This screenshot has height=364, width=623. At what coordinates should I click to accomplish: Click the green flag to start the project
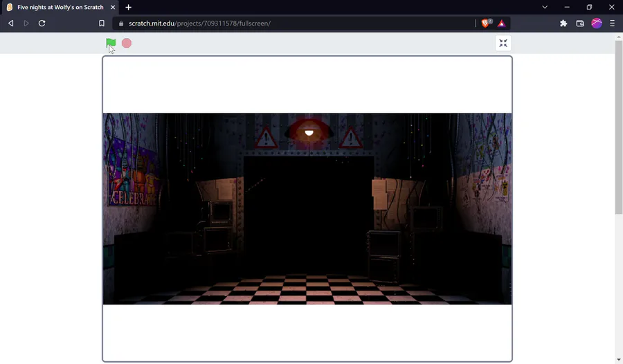pyautogui.click(x=111, y=43)
